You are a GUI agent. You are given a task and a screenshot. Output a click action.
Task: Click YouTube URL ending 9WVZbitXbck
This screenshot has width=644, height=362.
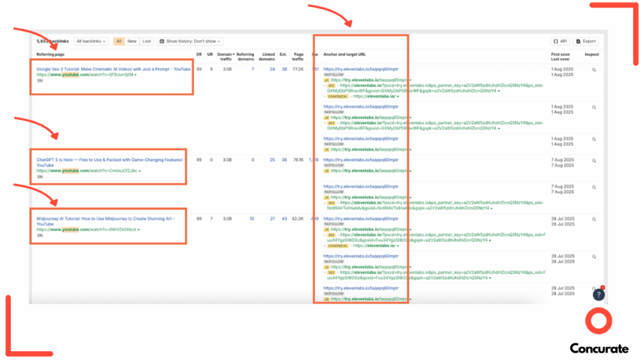[86, 229]
